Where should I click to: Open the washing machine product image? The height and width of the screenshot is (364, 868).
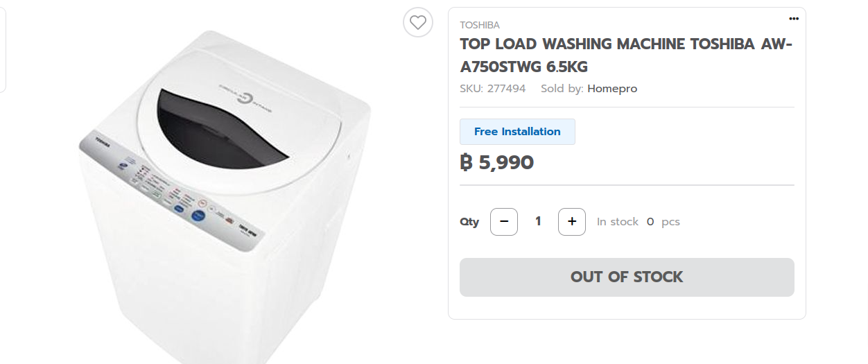click(x=224, y=198)
